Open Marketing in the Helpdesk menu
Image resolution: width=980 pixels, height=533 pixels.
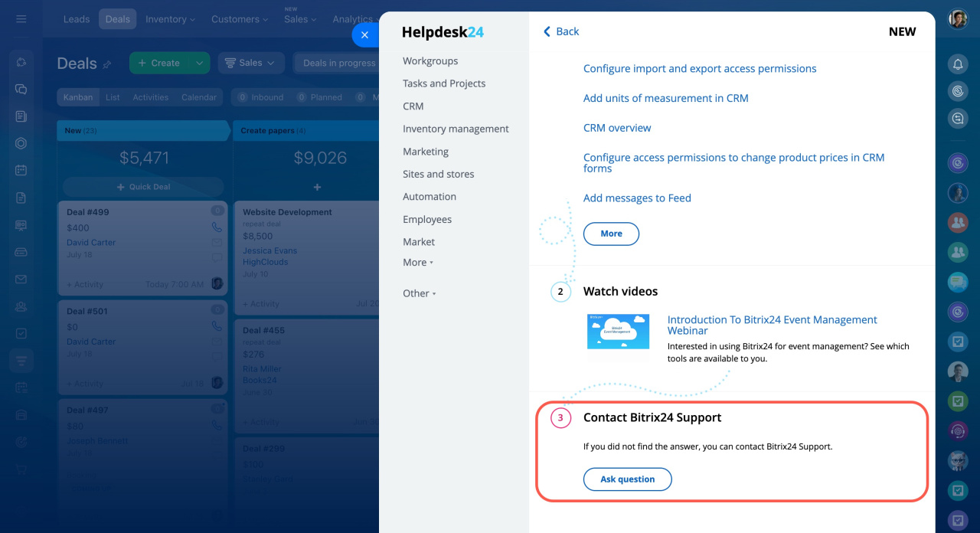(x=426, y=152)
